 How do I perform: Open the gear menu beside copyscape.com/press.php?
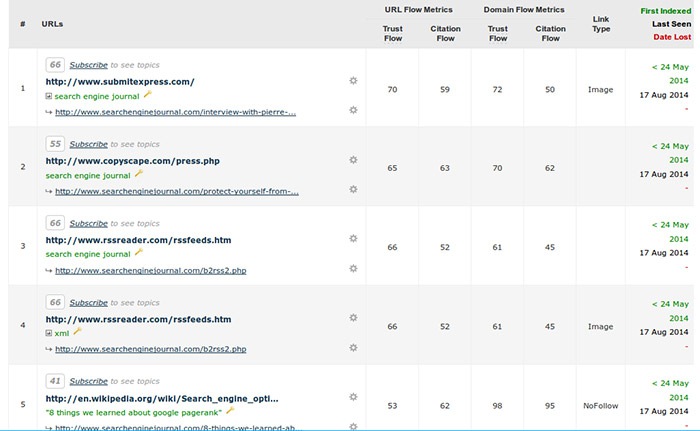(x=353, y=159)
